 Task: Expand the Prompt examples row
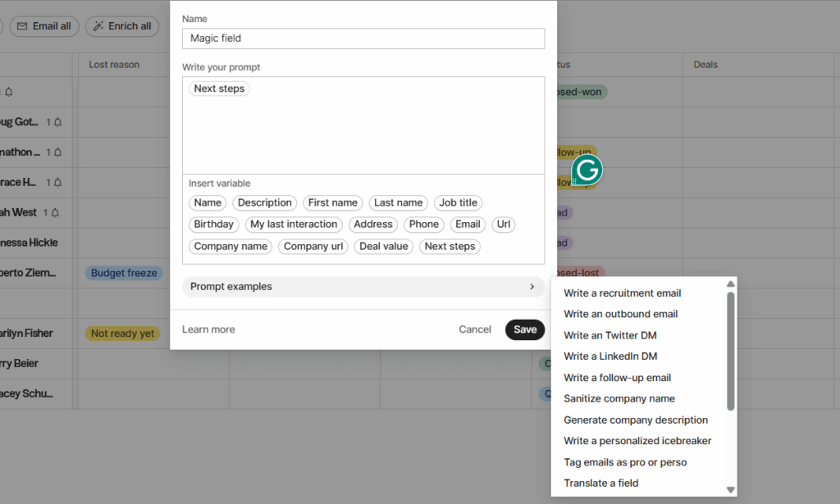coord(363,287)
